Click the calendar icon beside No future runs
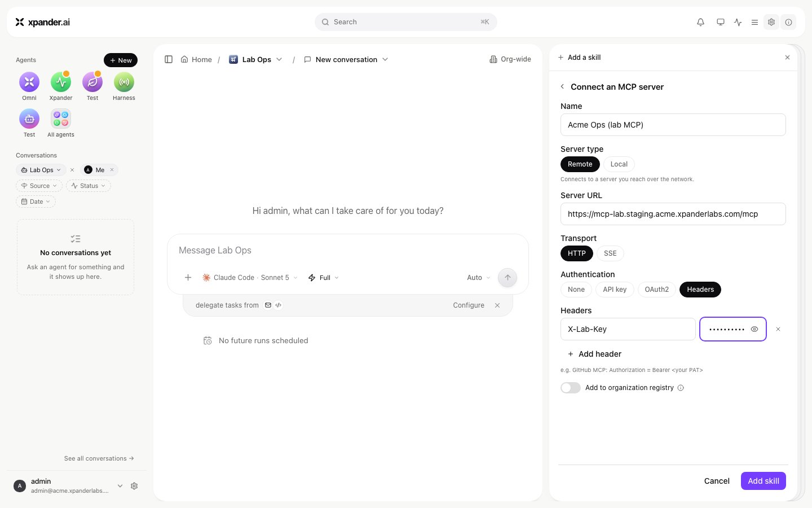The image size is (812, 508). (208, 340)
